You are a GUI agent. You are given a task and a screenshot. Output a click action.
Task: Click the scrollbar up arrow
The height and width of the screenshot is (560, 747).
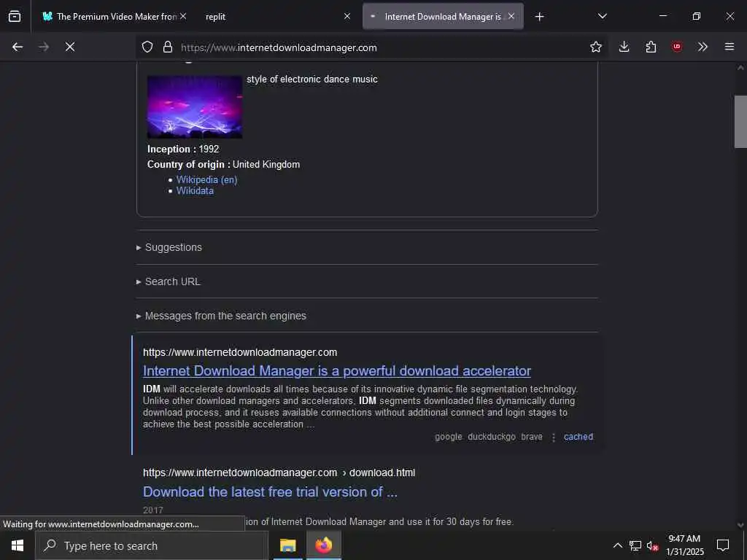pyautogui.click(x=740, y=68)
